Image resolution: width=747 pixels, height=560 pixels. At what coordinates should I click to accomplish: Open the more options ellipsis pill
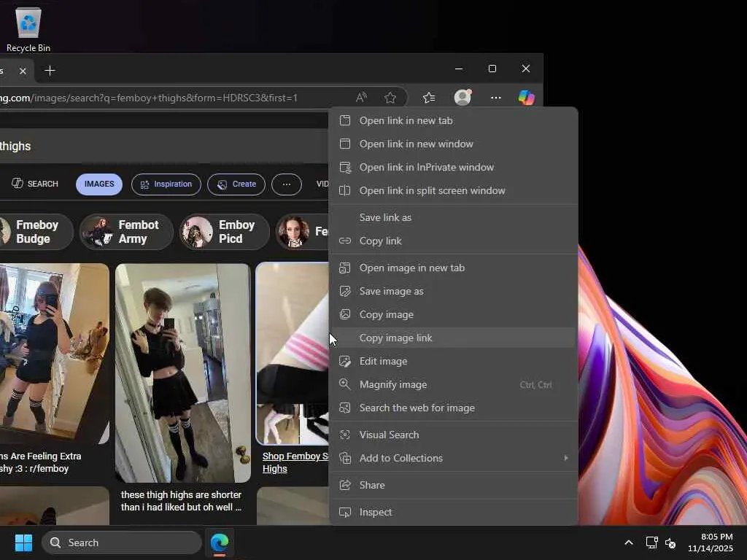click(286, 184)
